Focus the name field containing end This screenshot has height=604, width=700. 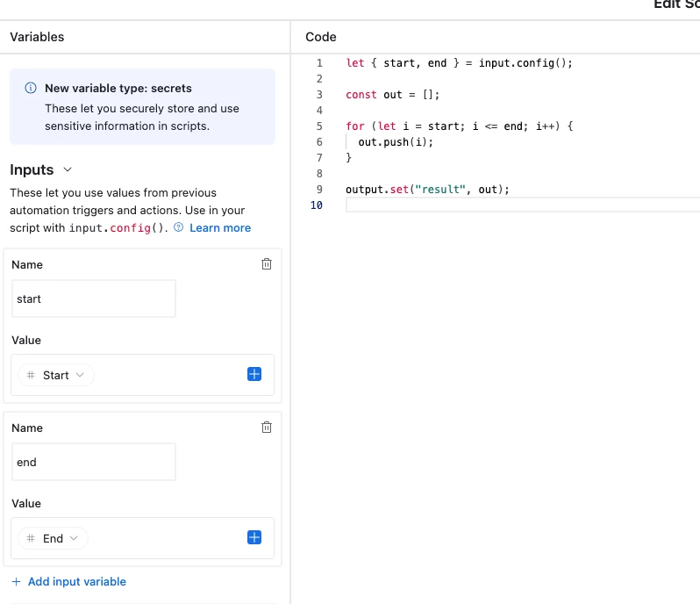(x=94, y=462)
